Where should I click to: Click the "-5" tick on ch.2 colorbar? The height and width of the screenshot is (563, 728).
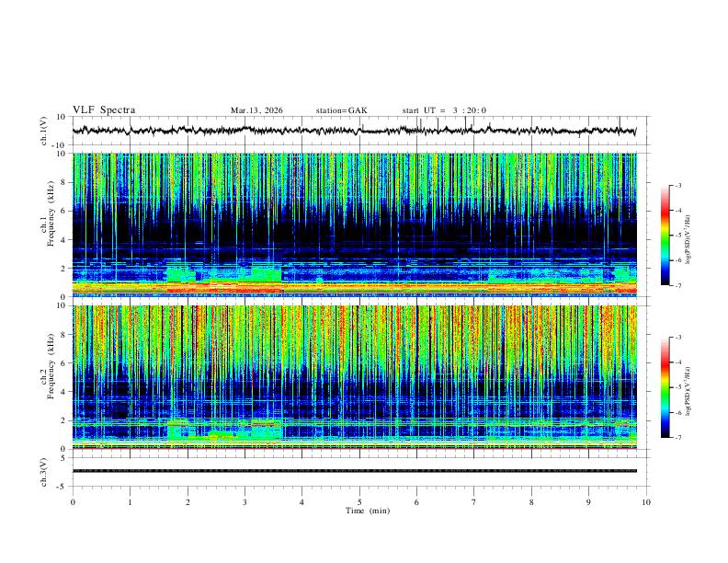click(678, 387)
